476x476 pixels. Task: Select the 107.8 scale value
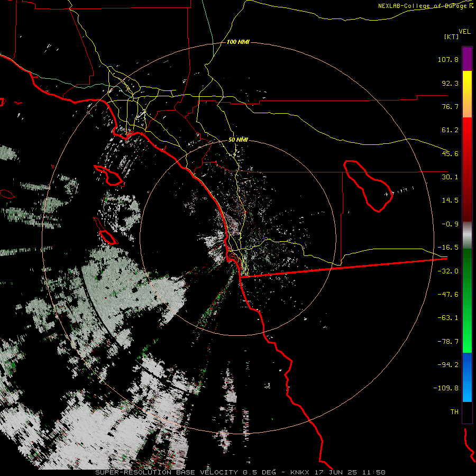point(448,59)
